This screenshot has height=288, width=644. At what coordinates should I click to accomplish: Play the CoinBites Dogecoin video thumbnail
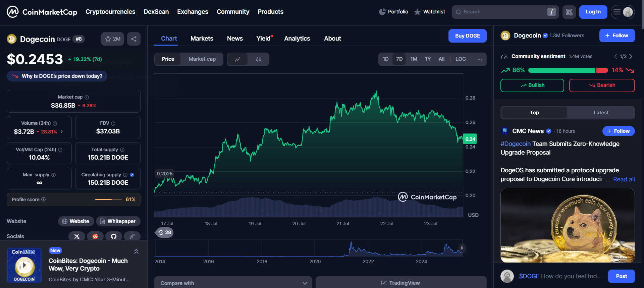click(x=24, y=266)
